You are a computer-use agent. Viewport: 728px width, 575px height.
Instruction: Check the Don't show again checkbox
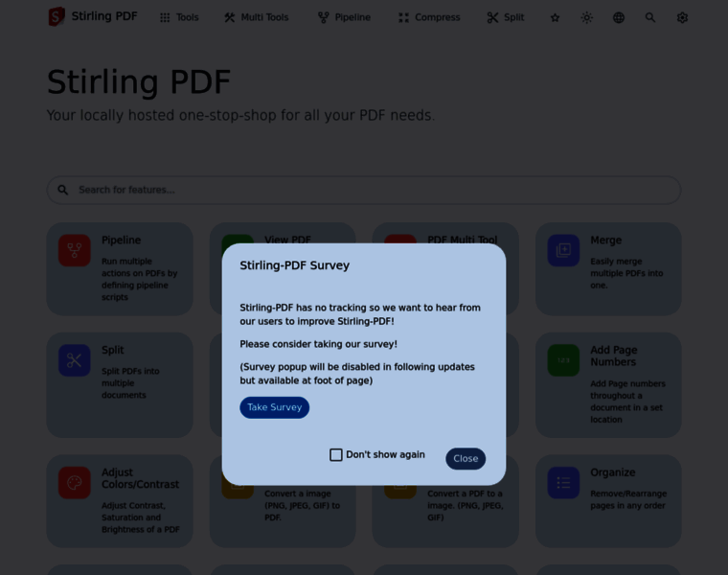(x=335, y=454)
